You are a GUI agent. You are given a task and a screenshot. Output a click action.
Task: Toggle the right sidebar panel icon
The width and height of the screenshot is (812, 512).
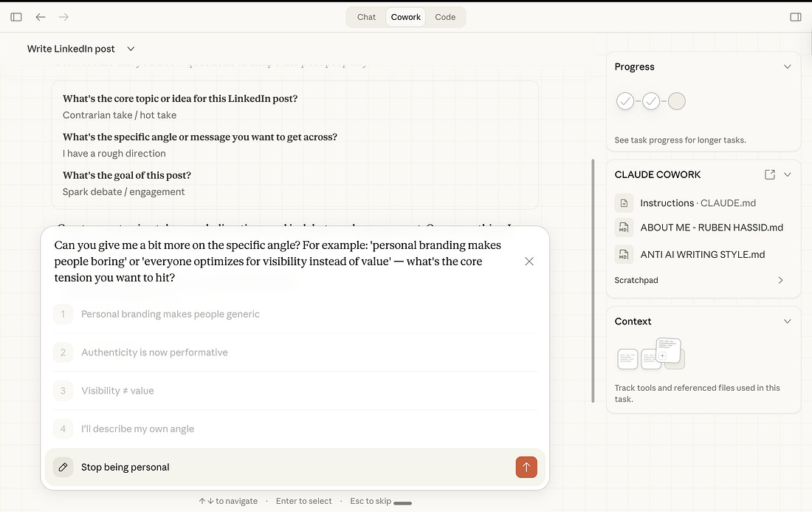pos(796,17)
